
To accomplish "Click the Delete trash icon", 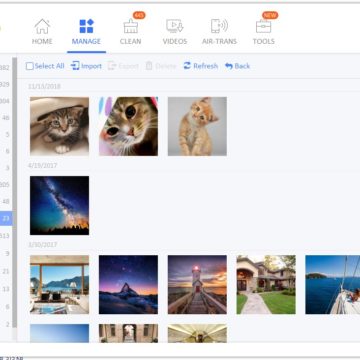I will tap(149, 66).
